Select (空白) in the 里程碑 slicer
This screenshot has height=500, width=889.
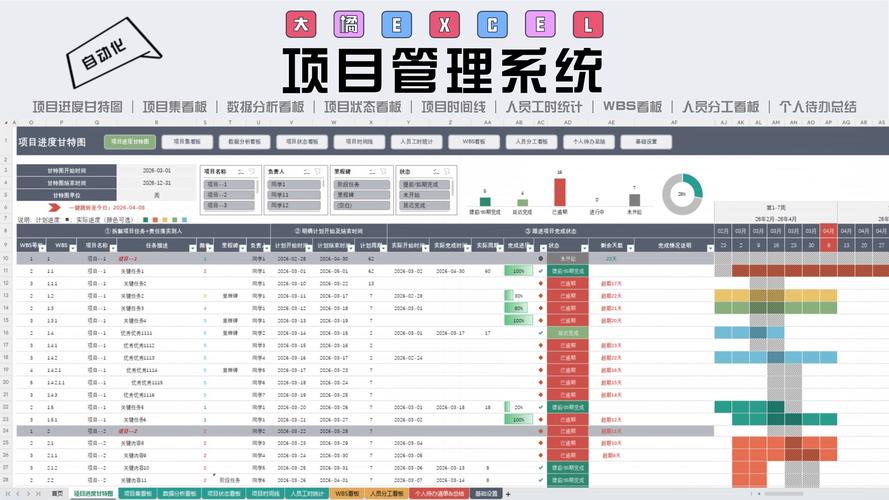pos(361,205)
